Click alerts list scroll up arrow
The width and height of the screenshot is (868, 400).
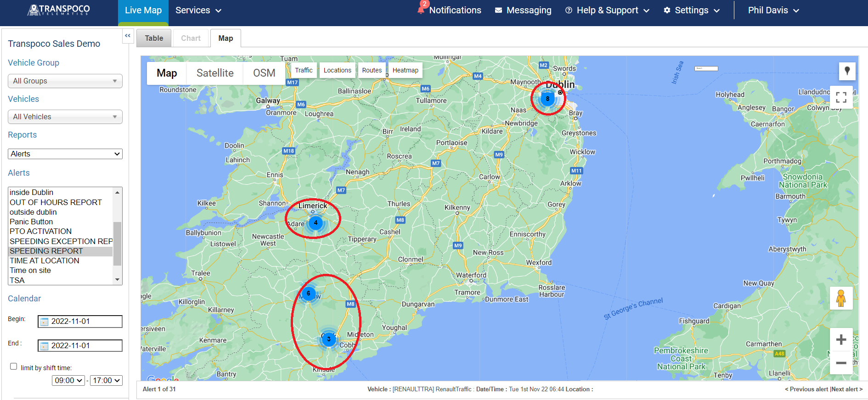[x=117, y=192]
